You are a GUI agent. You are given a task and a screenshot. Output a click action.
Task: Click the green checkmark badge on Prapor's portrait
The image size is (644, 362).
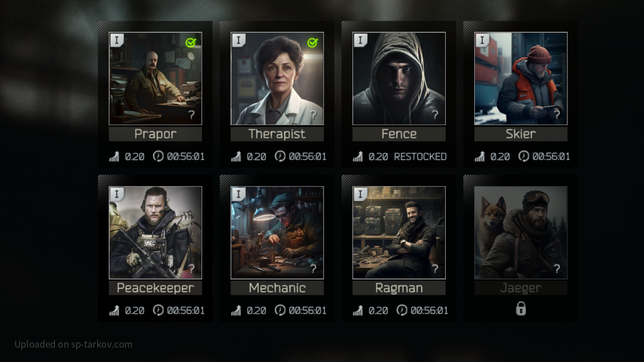(x=191, y=43)
